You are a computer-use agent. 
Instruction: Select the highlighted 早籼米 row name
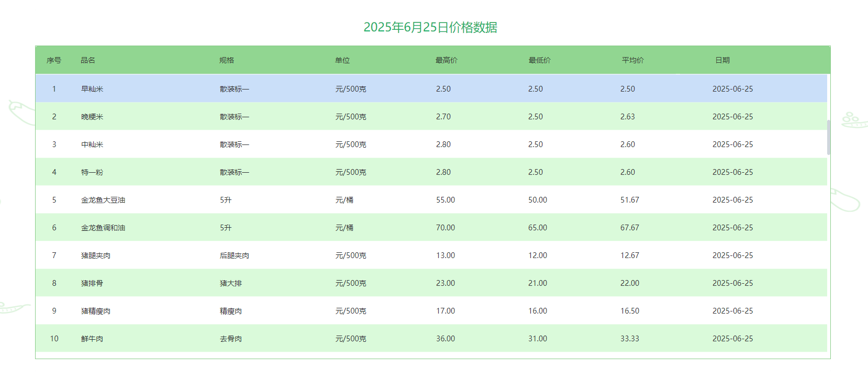(x=92, y=89)
